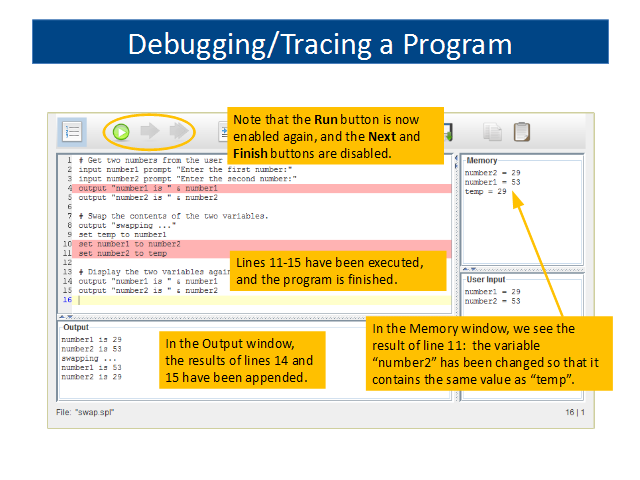Click comment line "# Get two numbers from the user"

[x=151, y=160]
